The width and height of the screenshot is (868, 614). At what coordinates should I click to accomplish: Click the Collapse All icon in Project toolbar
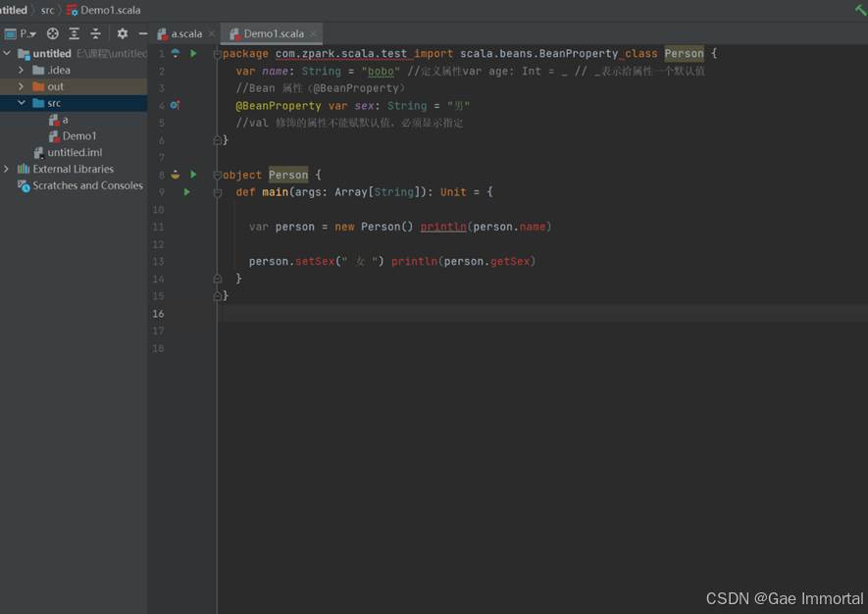95,32
